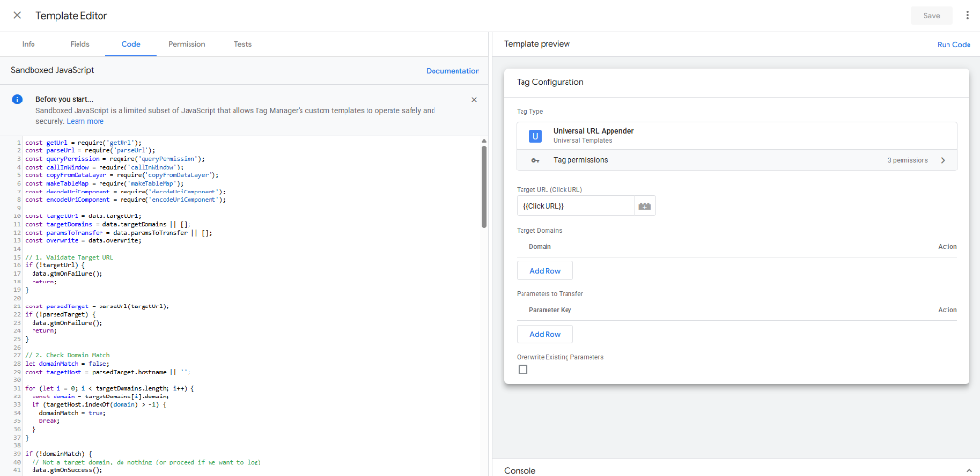Open the Documentation link
The width and height of the screenshot is (980, 476).
453,71
